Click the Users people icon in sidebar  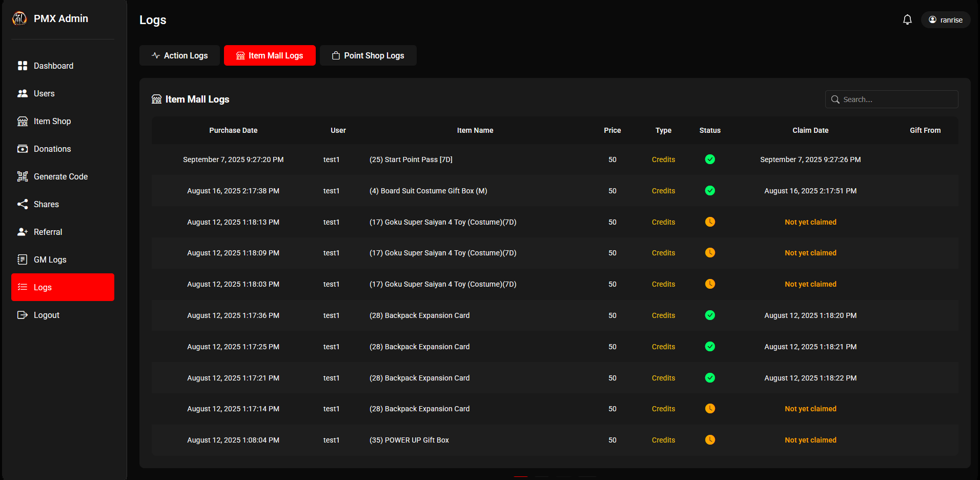pyautogui.click(x=23, y=93)
